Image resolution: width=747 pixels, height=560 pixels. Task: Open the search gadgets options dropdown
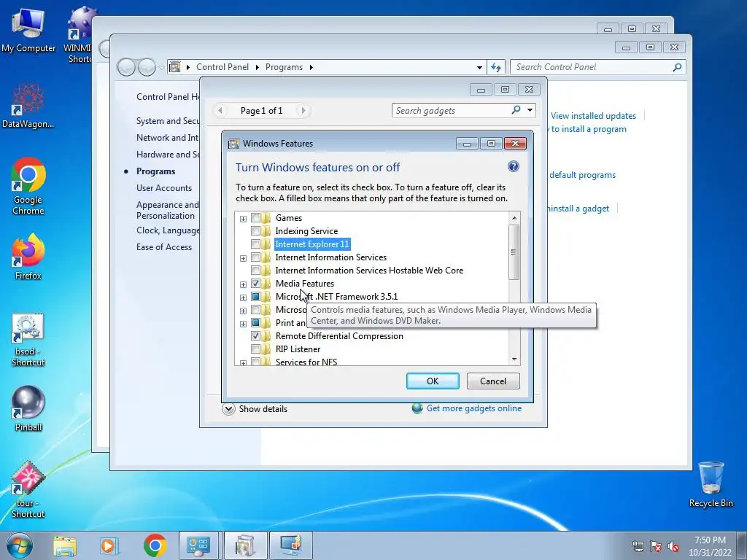click(x=530, y=110)
